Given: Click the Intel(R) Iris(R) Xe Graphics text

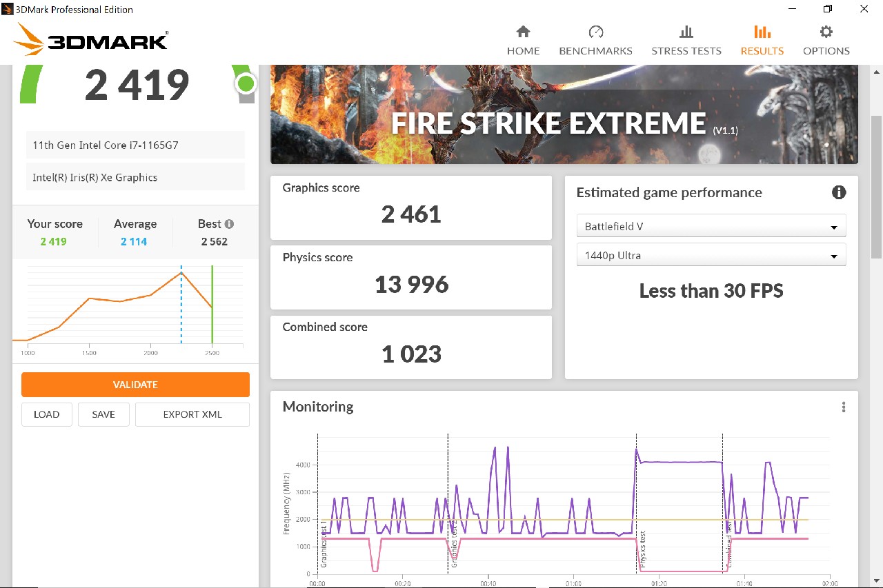Looking at the screenshot, I should point(95,177).
